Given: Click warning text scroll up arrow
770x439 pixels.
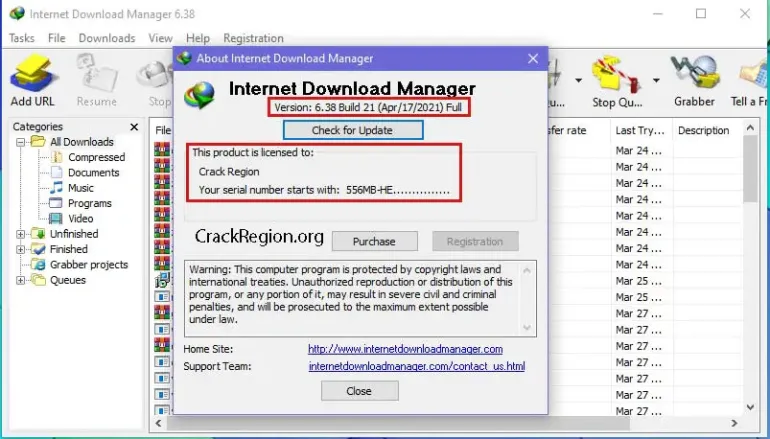Looking at the screenshot, I should pos(527,270).
